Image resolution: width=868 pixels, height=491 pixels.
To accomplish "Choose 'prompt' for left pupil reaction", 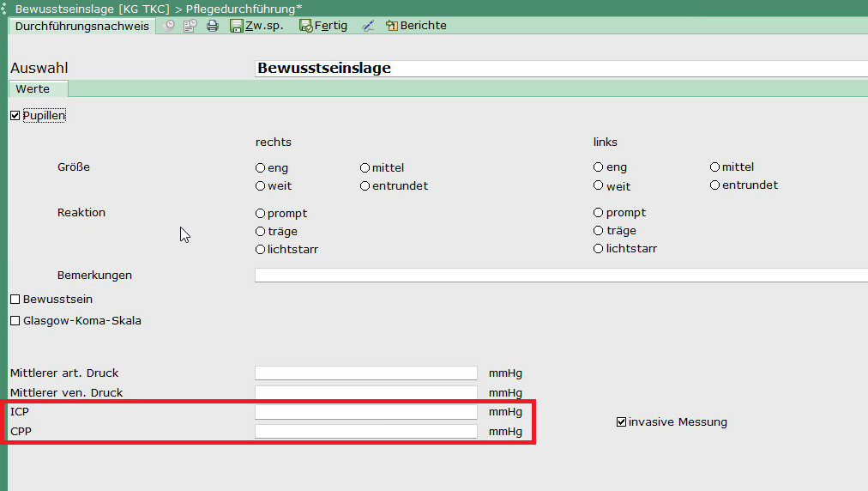I will 599,213.
